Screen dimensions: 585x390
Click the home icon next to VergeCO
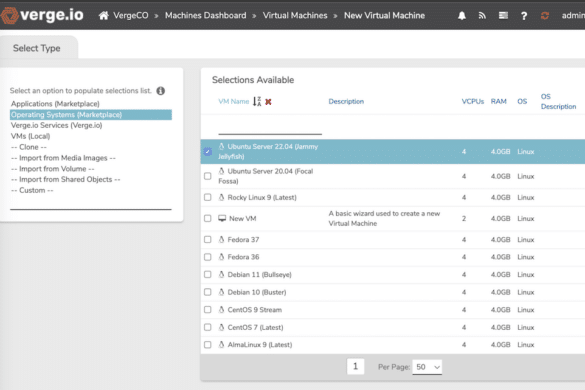[x=103, y=15]
